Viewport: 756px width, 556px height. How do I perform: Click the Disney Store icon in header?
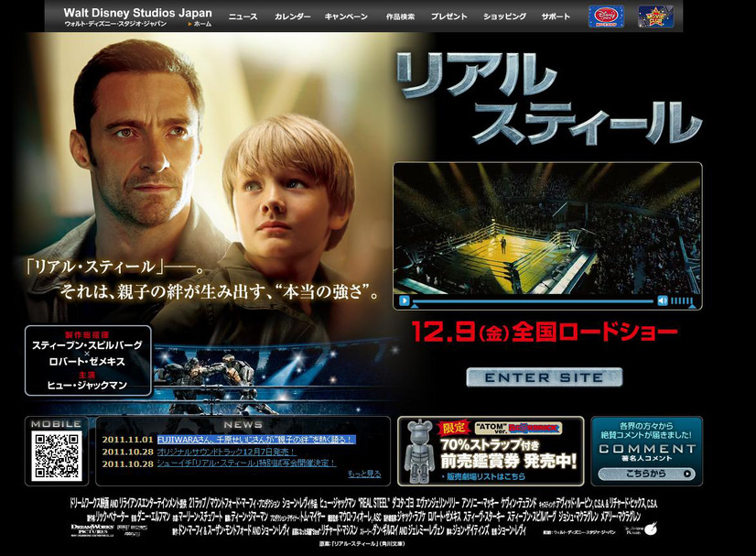click(606, 16)
